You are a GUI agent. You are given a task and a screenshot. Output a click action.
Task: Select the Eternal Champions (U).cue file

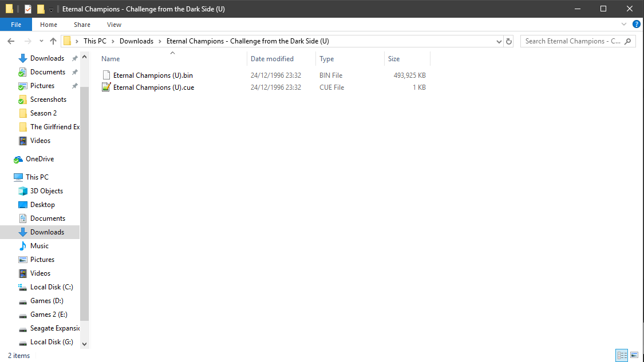(153, 87)
